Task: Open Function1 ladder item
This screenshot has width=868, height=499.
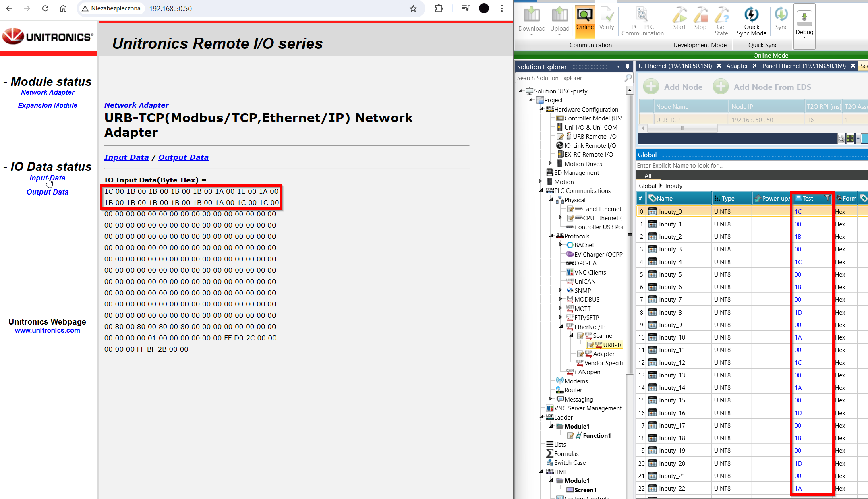Action: click(x=597, y=435)
